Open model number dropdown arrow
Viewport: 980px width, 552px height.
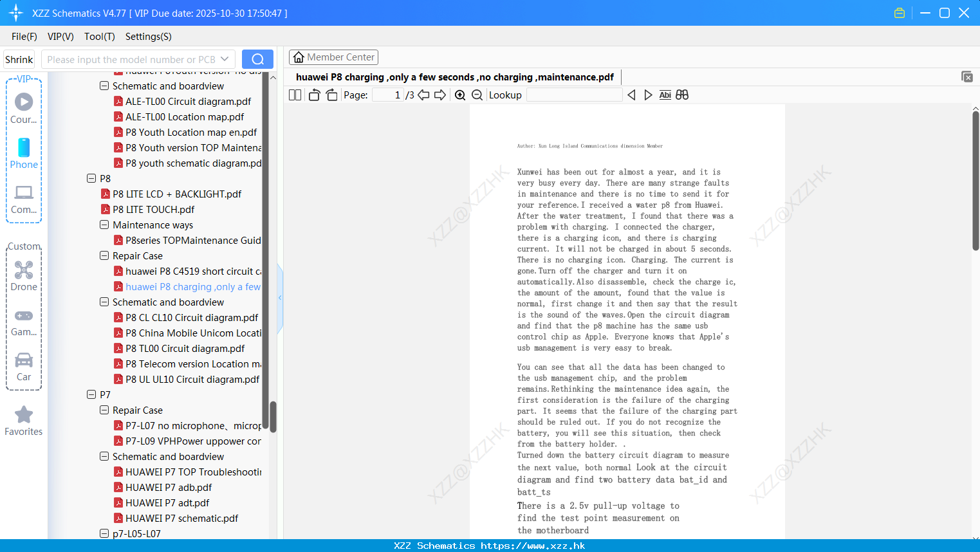coord(225,59)
